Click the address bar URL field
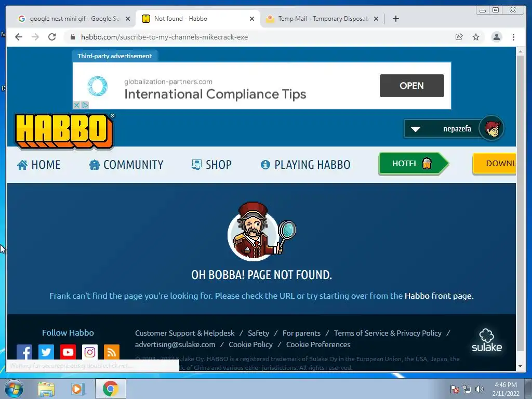This screenshot has height=399, width=532. (258, 37)
